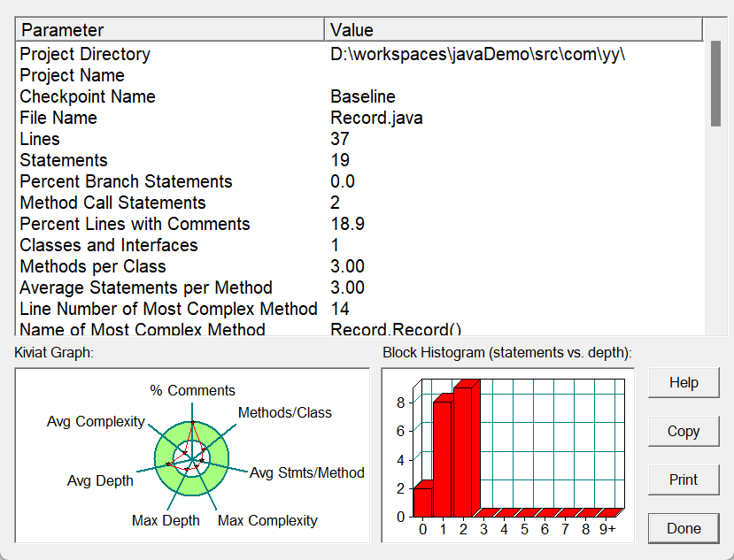Click the value 14 for line number
This screenshot has height=560, width=734.
coord(340,309)
